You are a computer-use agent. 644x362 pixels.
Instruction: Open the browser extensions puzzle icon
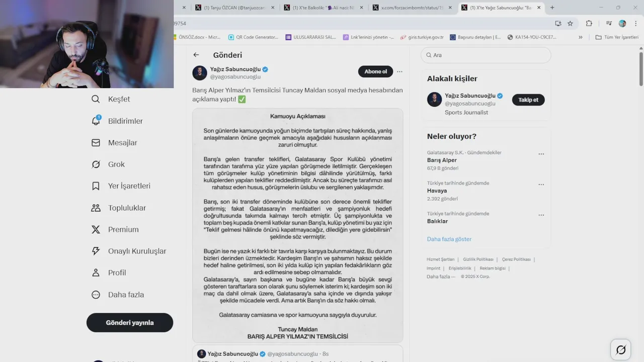[x=589, y=23]
